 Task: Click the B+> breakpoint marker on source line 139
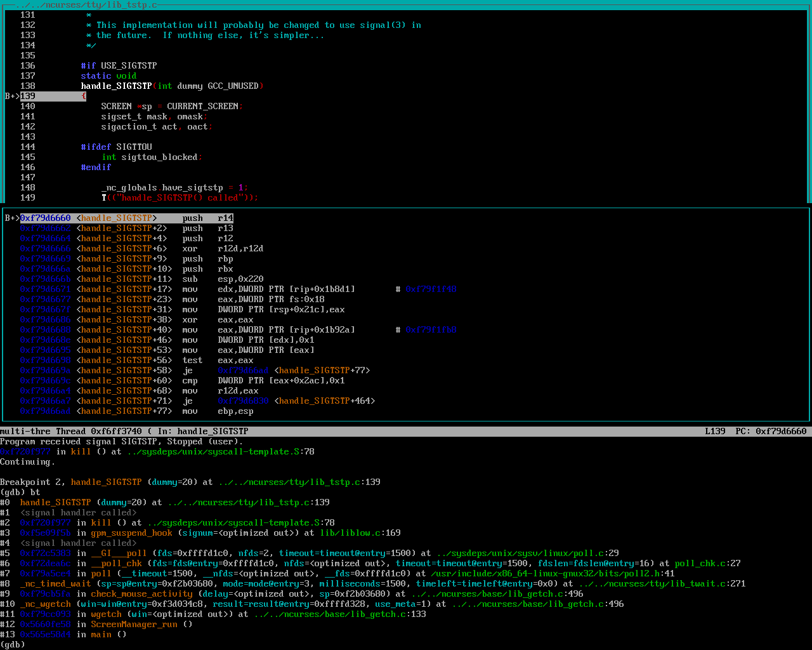click(12, 96)
